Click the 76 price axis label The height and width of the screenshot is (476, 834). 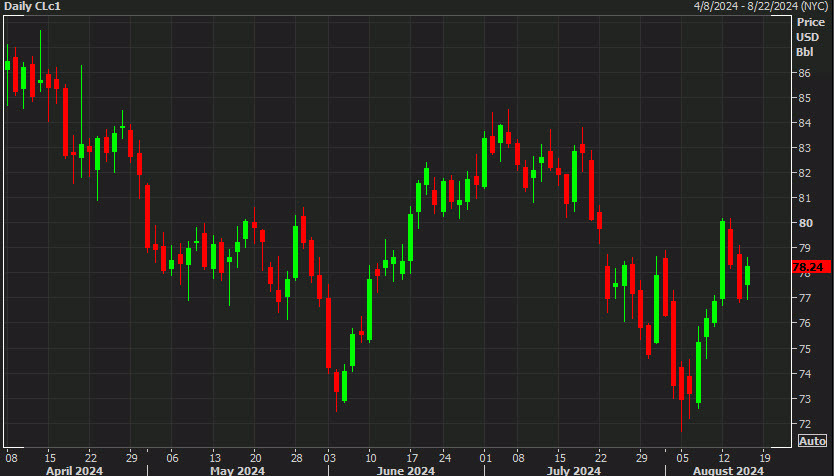coord(805,323)
